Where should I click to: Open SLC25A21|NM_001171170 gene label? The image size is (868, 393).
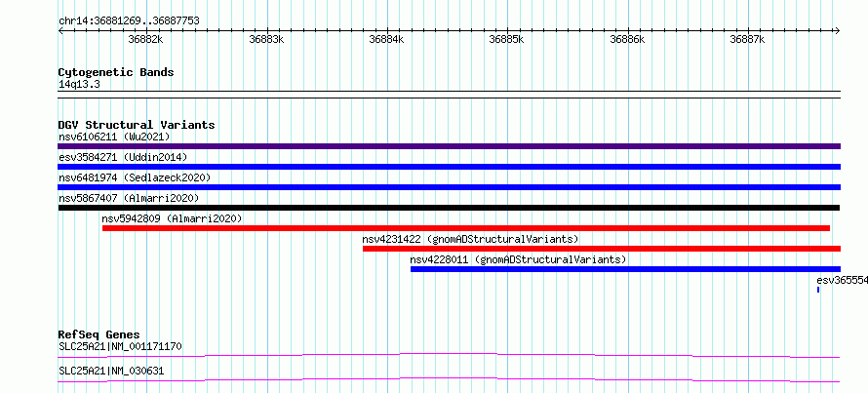(x=120, y=346)
